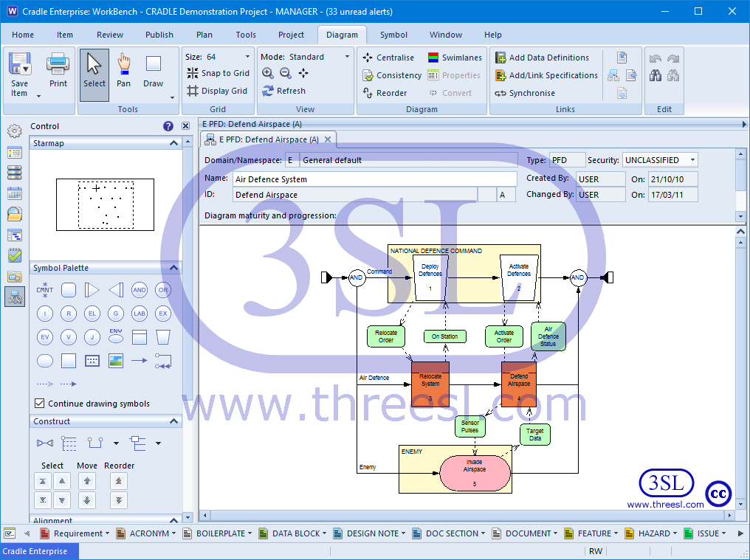Click Reorder in Diagram group
The height and width of the screenshot is (560, 750).
tap(385, 93)
